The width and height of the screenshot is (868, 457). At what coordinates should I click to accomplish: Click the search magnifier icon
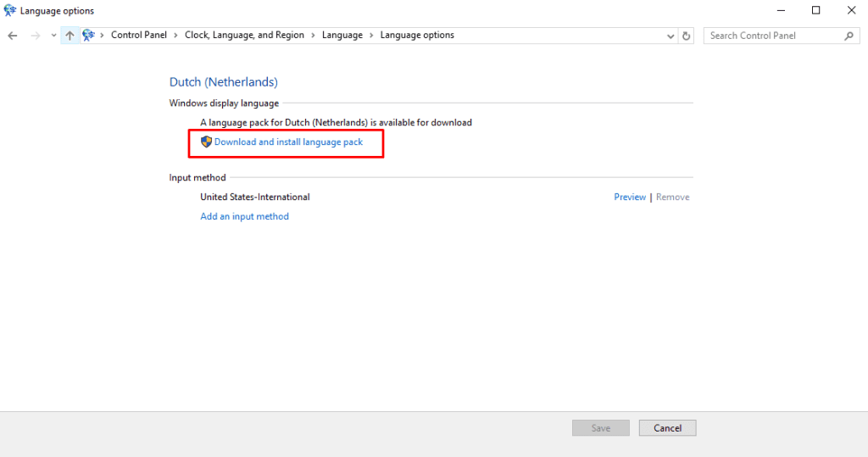pyautogui.click(x=849, y=36)
